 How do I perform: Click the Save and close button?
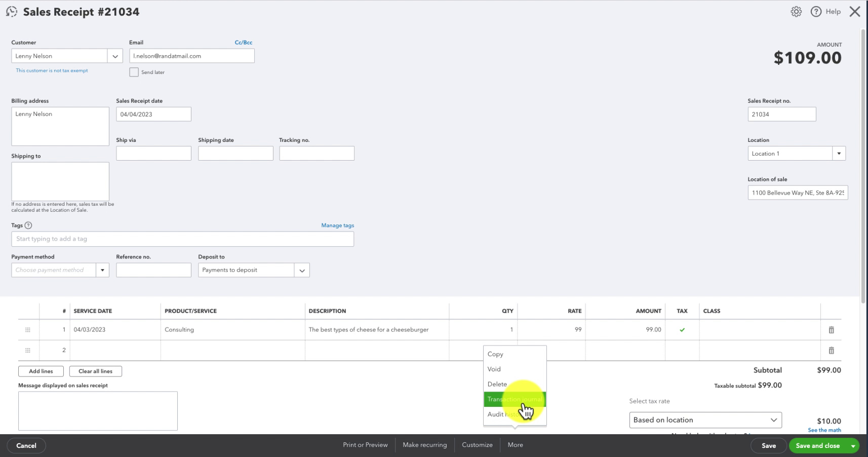point(817,446)
